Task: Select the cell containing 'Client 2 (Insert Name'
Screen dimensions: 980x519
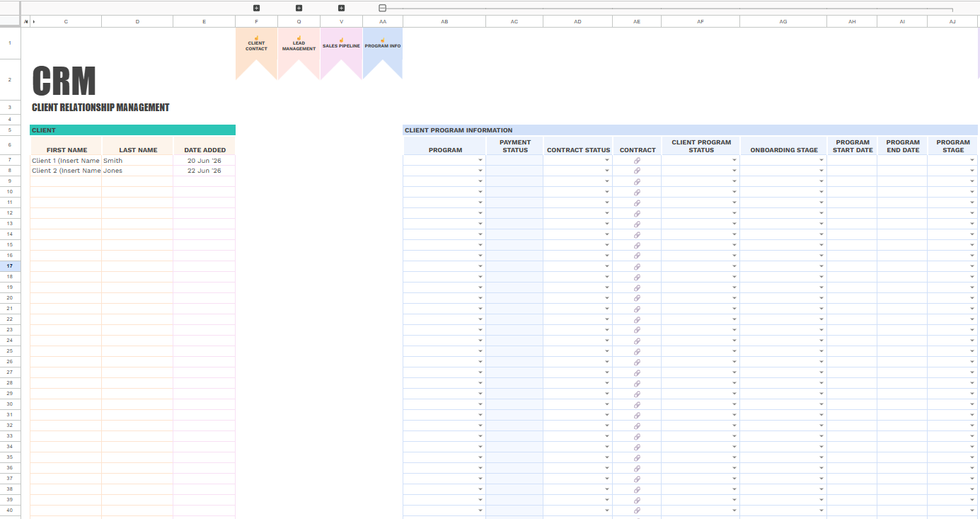Action: 66,171
